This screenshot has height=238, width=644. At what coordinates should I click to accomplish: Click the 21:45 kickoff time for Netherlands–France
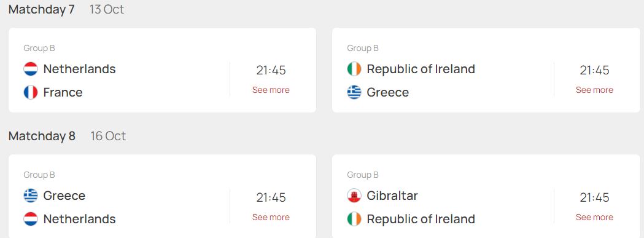click(x=271, y=70)
